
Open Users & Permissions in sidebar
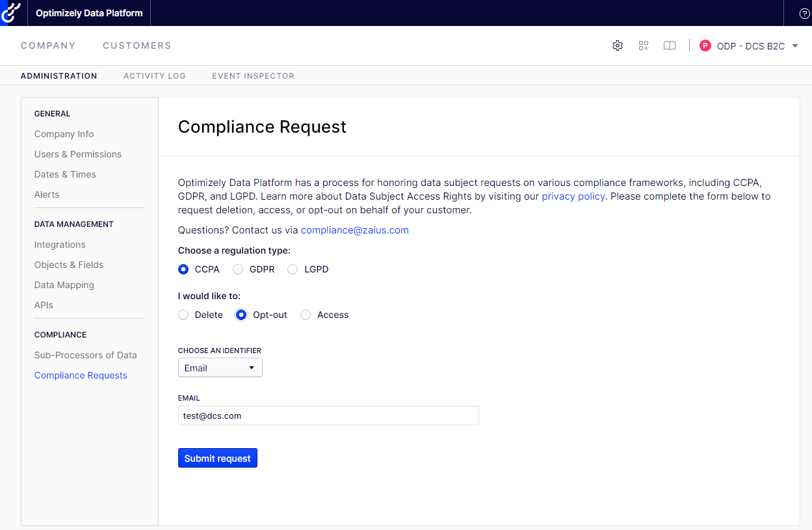coord(78,154)
